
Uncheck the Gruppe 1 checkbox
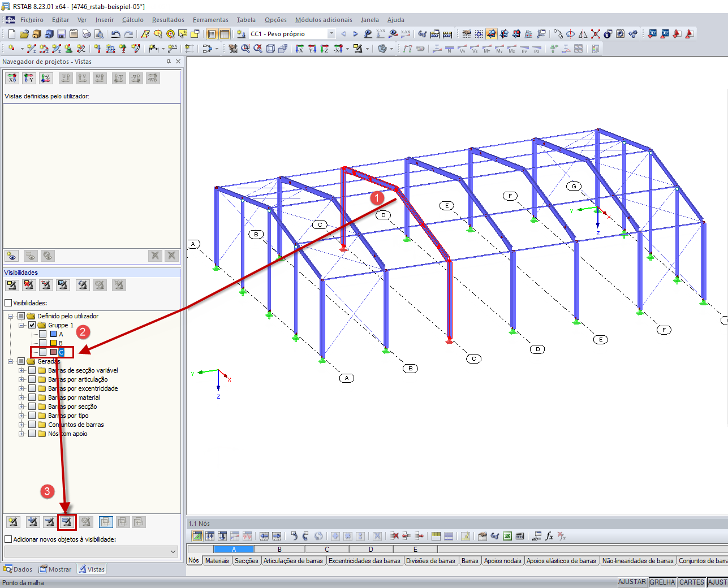(x=32, y=325)
